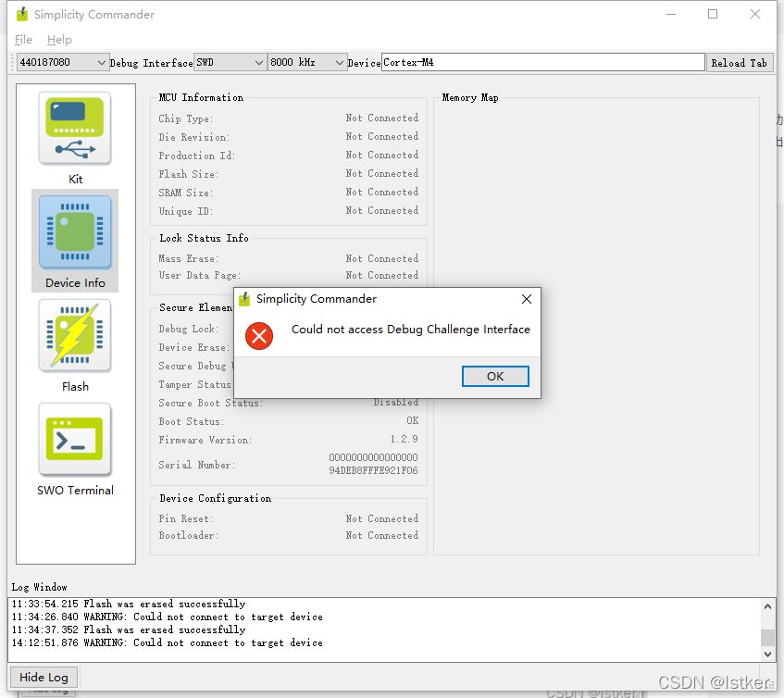Click log entry at 11:33:54.215
Viewport: 784px width, 698px height.
point(129,604)
